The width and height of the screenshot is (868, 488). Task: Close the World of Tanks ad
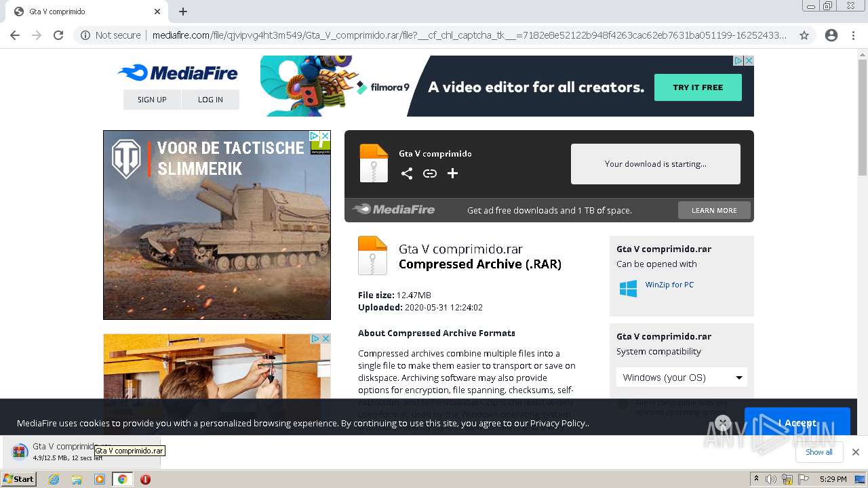click(325, 136)
